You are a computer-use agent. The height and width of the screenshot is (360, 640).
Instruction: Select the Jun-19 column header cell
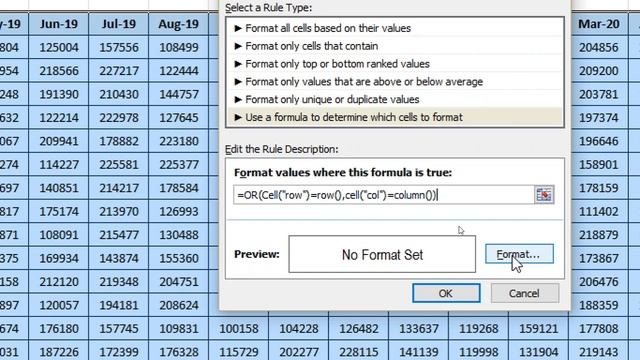[x=59, y=24]
